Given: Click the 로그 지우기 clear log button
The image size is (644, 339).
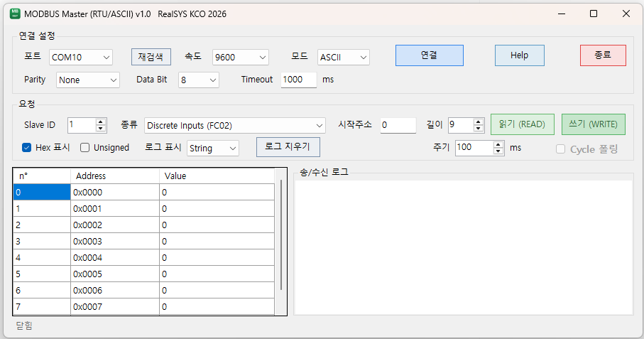Looking at the screenshot, I should point(288,146).
